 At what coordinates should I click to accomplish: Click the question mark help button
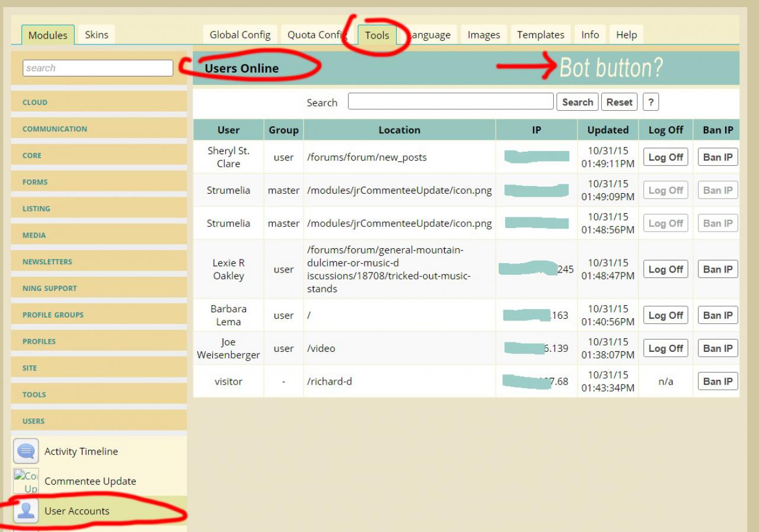651,102
